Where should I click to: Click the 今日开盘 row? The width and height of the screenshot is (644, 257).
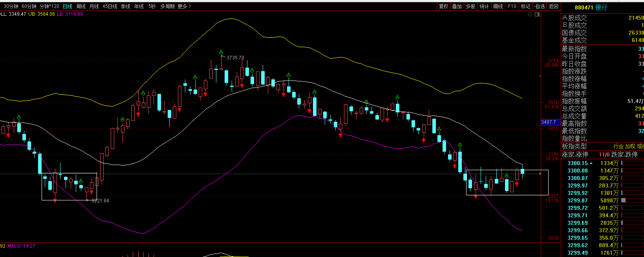[603, 56]
